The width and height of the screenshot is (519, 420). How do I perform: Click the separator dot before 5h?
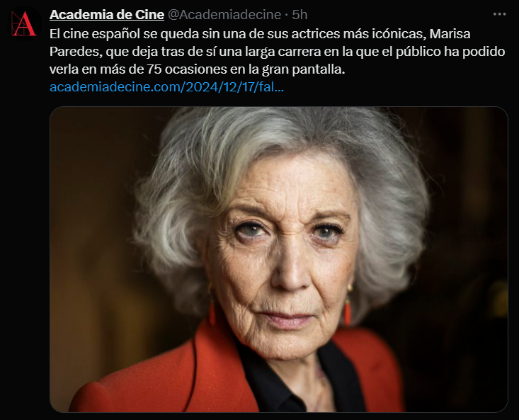pyautogui.click(x=287, y=15)
